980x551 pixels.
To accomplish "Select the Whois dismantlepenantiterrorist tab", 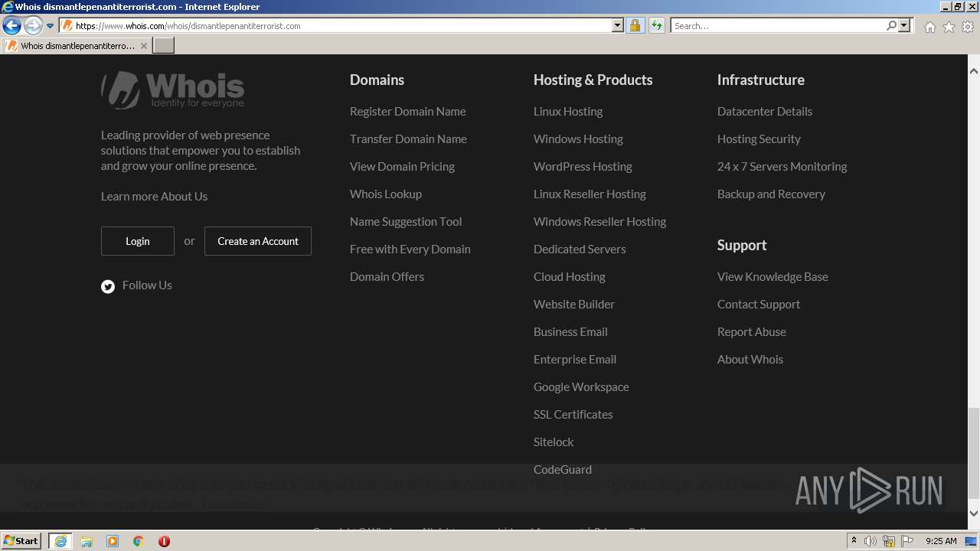I will pos(77,46).
